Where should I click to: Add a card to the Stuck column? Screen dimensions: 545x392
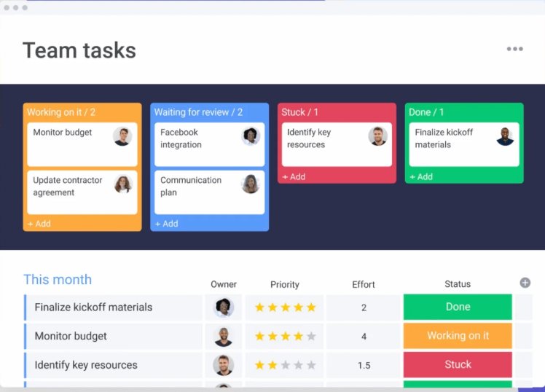tap(294, 176)
